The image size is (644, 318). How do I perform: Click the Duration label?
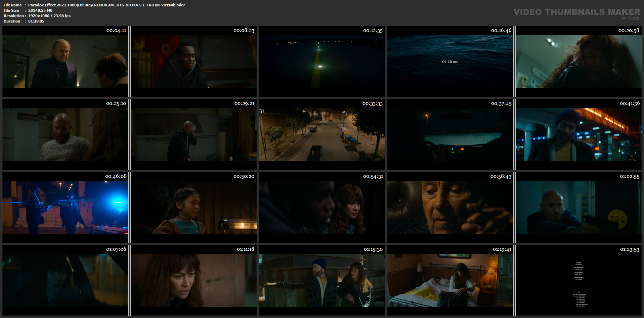(x=12, y=21)
